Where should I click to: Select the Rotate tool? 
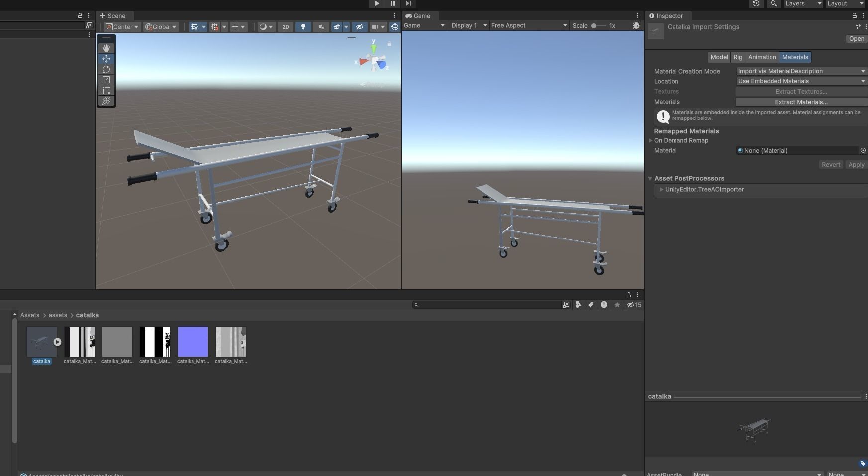[x=106, y=69]
